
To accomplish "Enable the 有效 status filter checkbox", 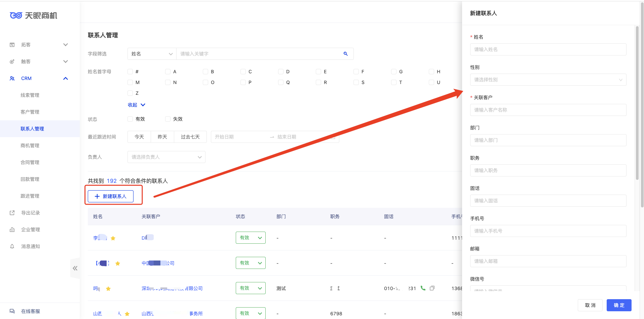I will (130, 119).
